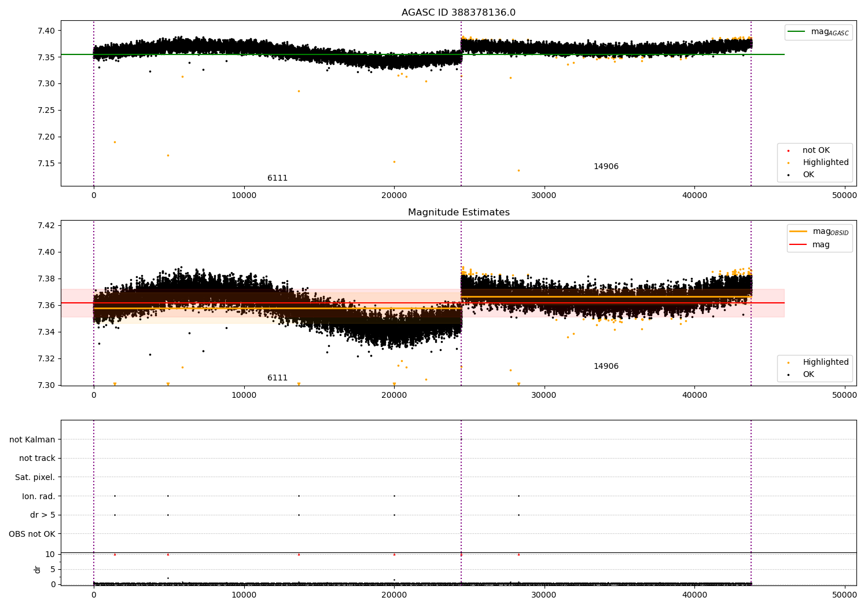The image size is (868, 608).
Task: Click the '7.36' y-axis tick label
Action: [46, 305]
